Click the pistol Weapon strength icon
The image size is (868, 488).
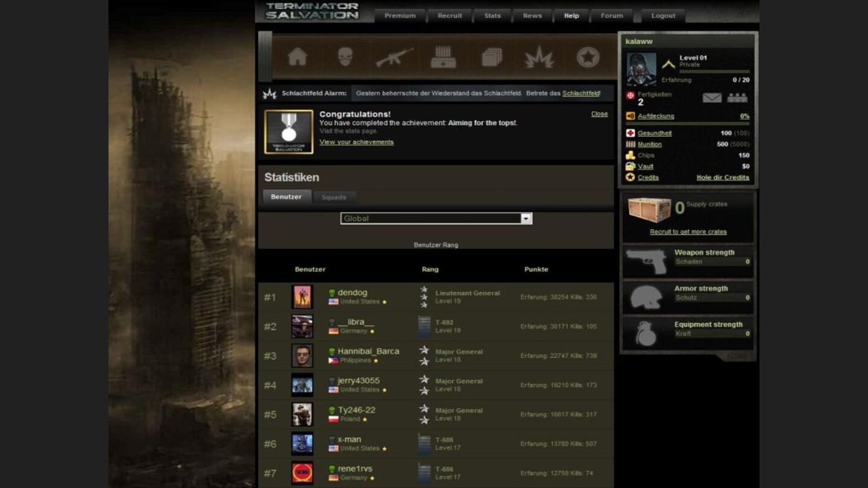point(646,261)
